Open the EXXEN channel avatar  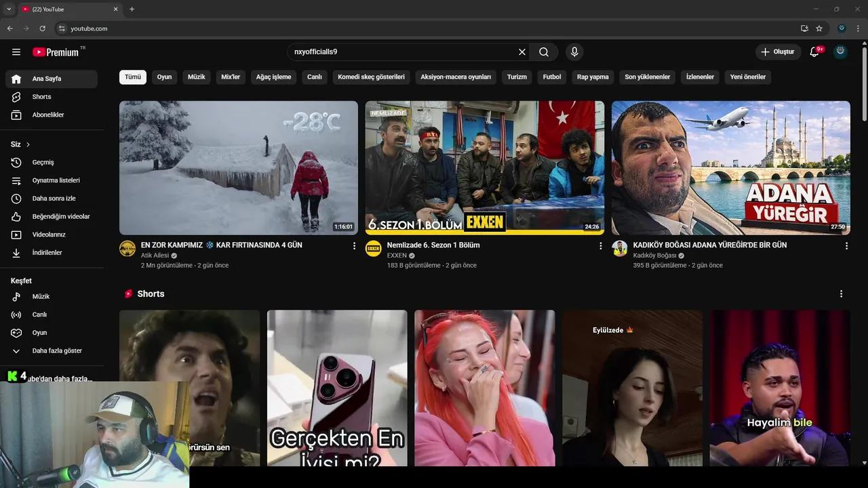[374, 248]
